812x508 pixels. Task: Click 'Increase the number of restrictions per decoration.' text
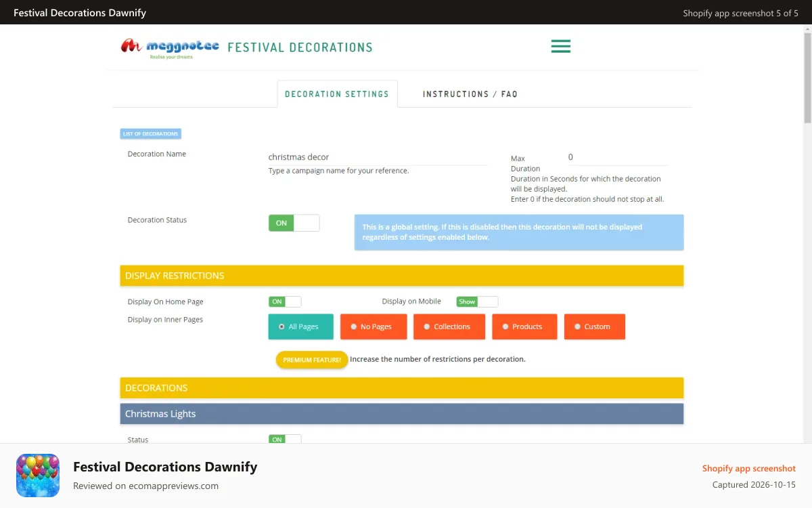(x=438, y=359)
